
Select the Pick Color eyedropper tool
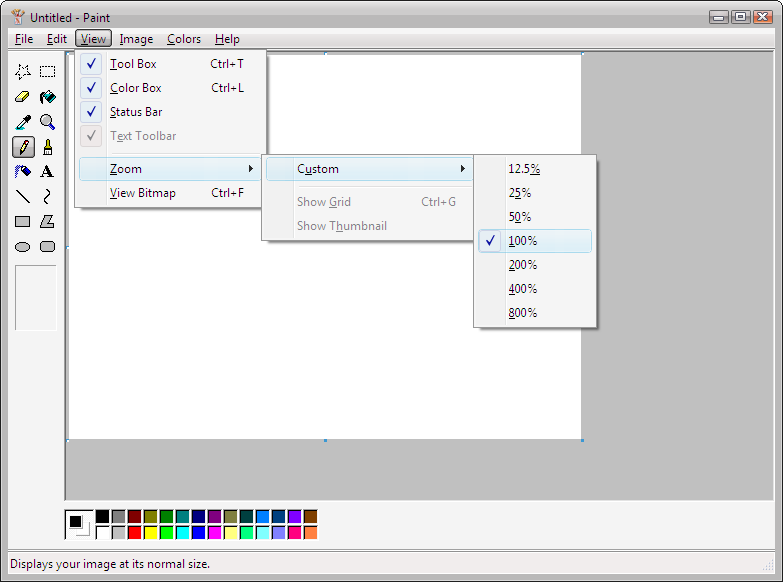[22, 121]
